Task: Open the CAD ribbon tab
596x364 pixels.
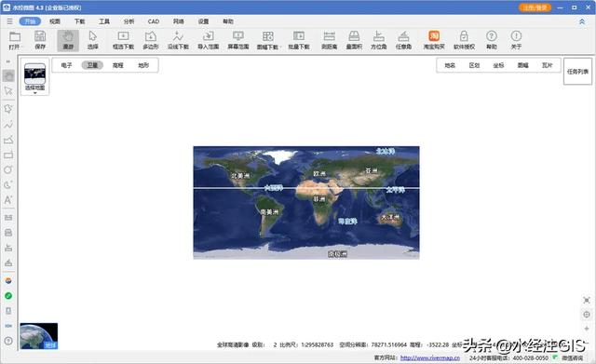Action: click(154, 21)
